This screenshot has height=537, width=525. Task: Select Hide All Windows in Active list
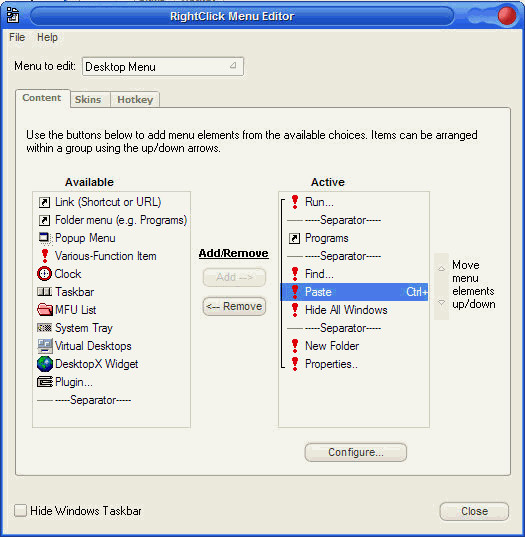click(x=346, y=310)
